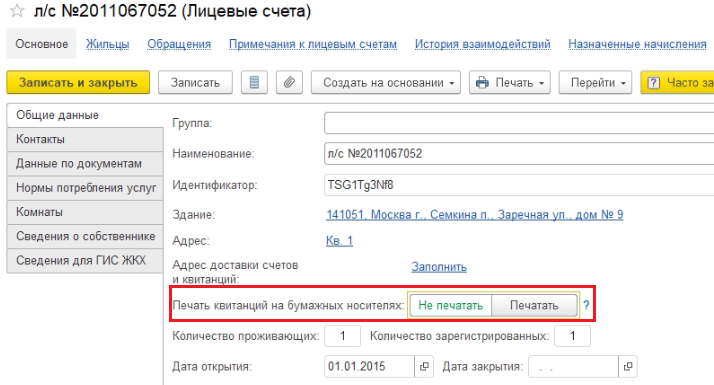Click the Заполнить link
Viewport: 714px width, 385px height.
[x=439, y=267]
